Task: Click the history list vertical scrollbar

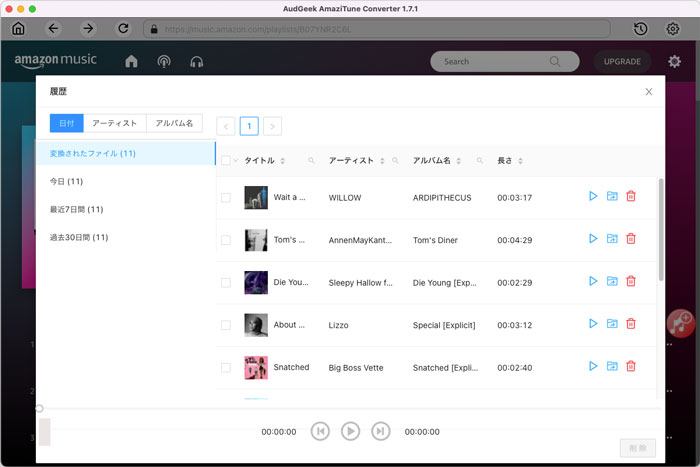Action: (x=661, y=229)
